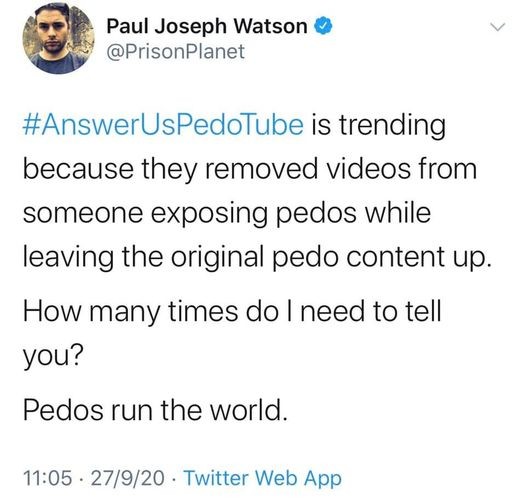The width and height of the screenshot is (526, 502).
Task: Click the word 'Paul' in the display name
Action: (127, 26)
